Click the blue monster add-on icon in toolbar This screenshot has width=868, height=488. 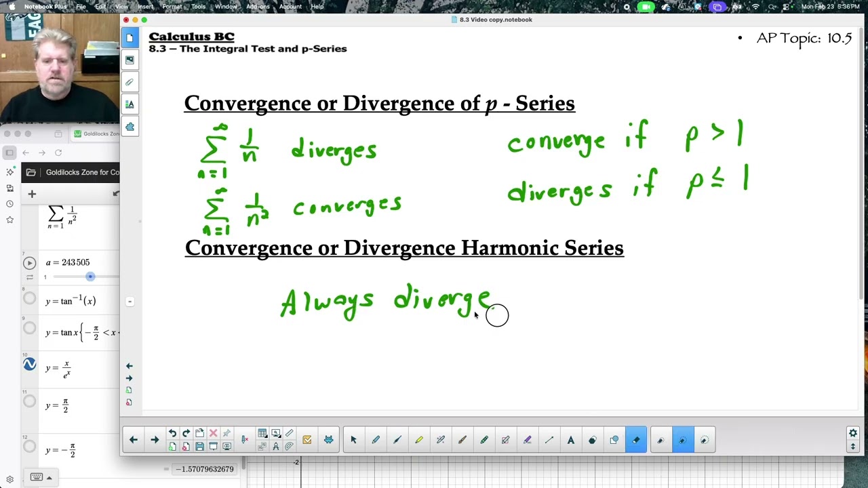click(x=329, y=440)
